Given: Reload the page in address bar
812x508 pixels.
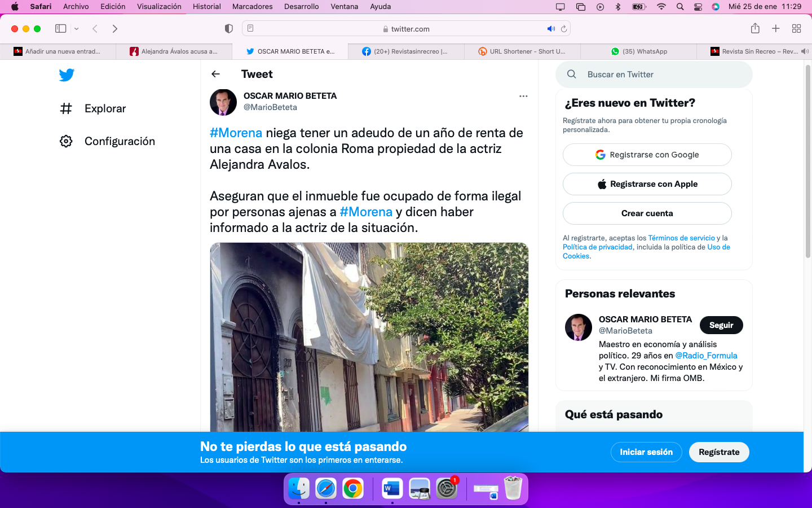Looking at the screenshot, I should pyautogui.click(x=563, y=29).
